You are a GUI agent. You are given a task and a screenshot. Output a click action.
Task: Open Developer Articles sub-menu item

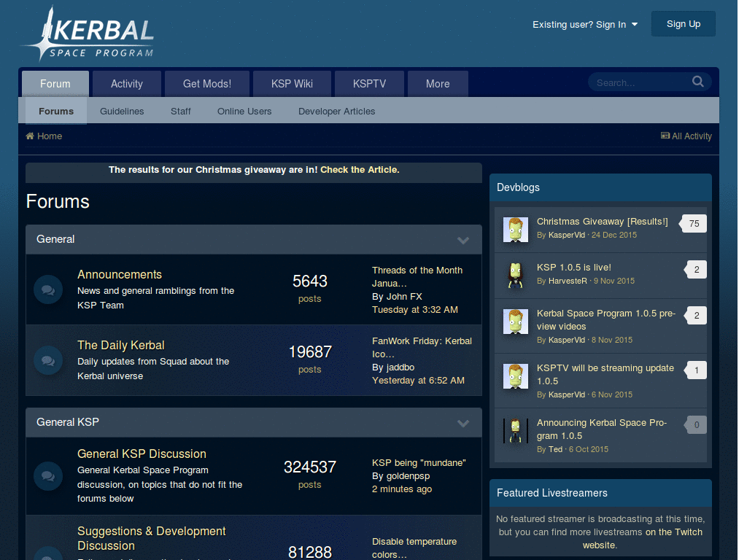(x=337, y=111)
